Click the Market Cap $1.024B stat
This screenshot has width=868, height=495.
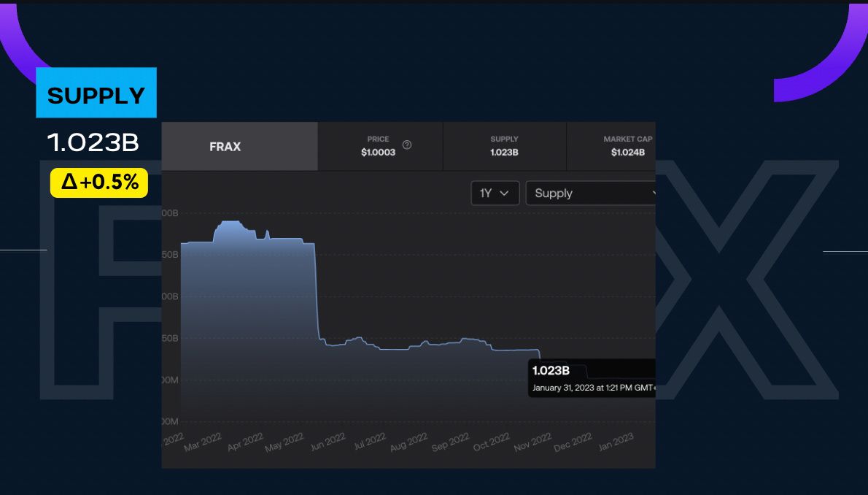click(627, 146)
